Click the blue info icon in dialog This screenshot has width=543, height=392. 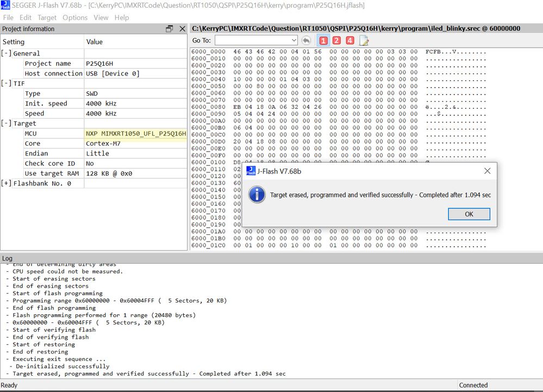(x=257, y=195)
